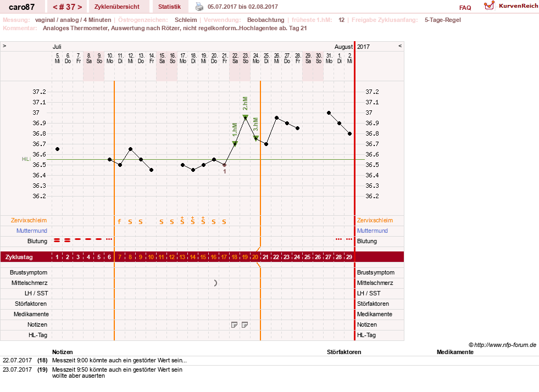Image resolution: width=539 pixels, height=392 pixels.
Task: Click the left 'Brustsymptom' row label
Action: coord(29,272)
